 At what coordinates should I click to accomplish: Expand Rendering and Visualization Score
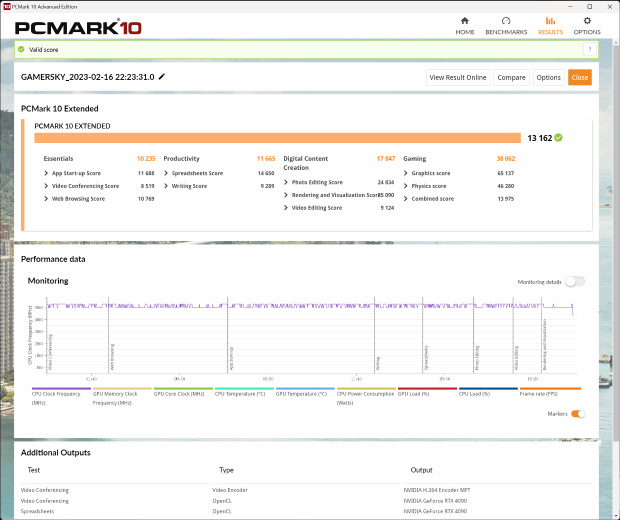(x=285, y=195)
